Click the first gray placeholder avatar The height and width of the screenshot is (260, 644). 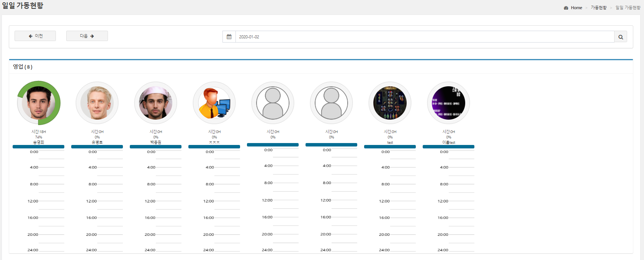pyautogui.click(x=273, y=103)
